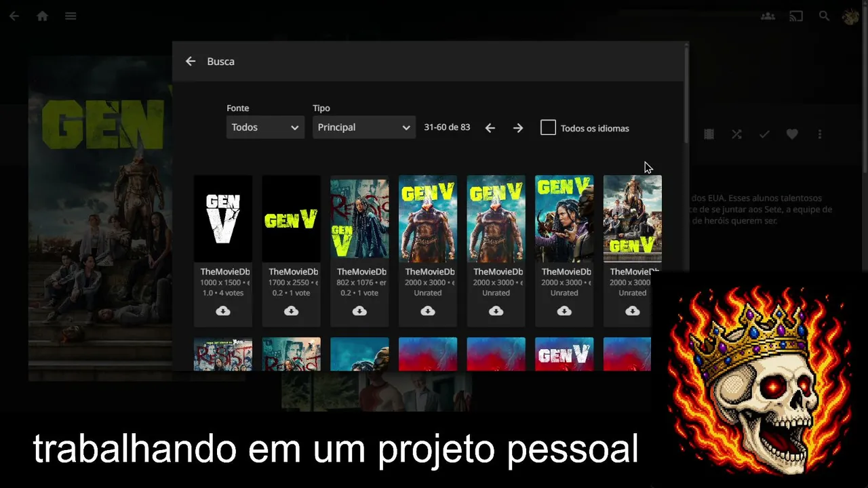Image resolution: width=868 pixels, height=488 pixels.
Task: Open the user profile avatar
Action: pos(850,16)
